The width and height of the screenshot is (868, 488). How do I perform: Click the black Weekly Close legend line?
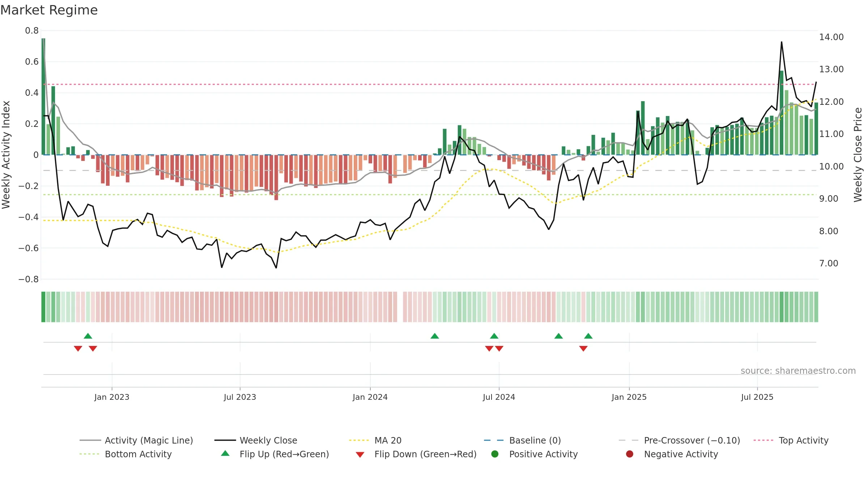pyautogui.click(x=225, y=440)
